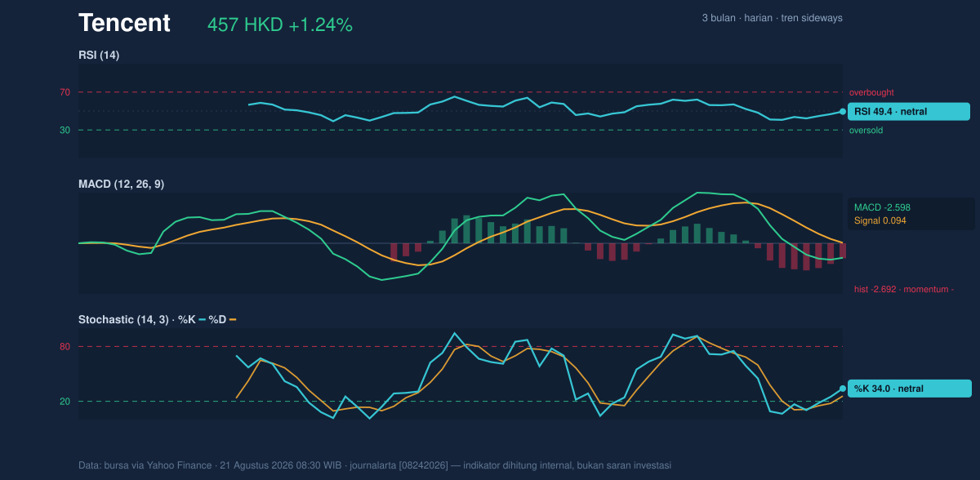Select the 457 HKD +1.24% price text
The height and width of the screenshot is (480, 980).
(280, 24)
